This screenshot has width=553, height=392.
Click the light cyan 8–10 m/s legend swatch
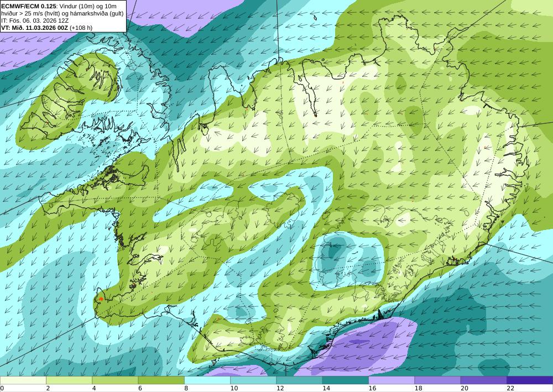(207, 380)
